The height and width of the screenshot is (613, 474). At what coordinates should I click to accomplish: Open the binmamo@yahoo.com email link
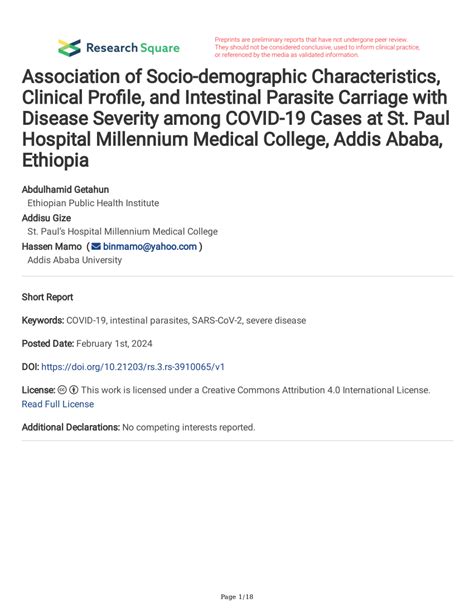coord(150,247)
